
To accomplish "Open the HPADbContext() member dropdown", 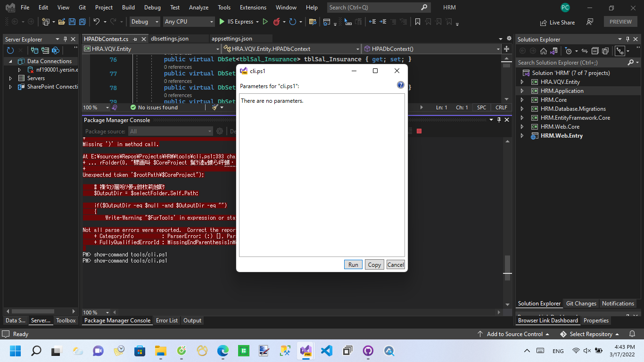I will coord(432,49).
